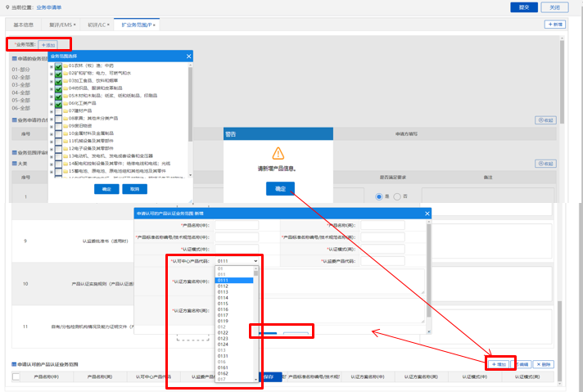Tick the select-all checkbox in product table header
The width and height of the screenshot is (583, 392).
click(16, 376)
